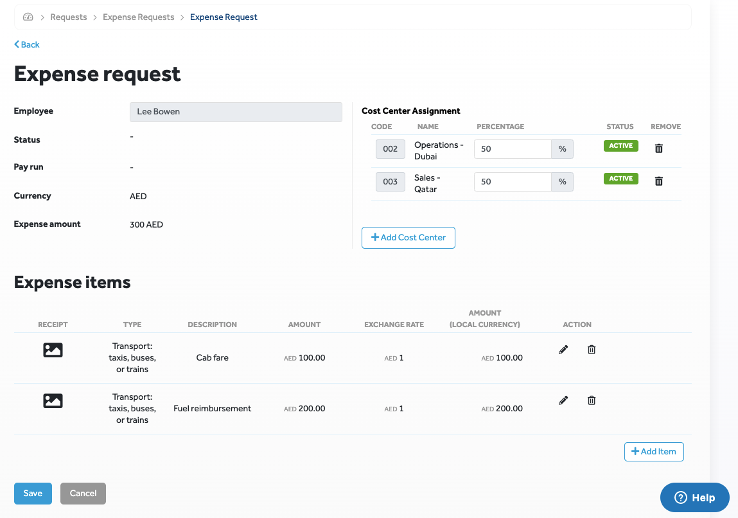Click the Add Cost Center button
Screen dimensions: 738x518
[408, 238]
